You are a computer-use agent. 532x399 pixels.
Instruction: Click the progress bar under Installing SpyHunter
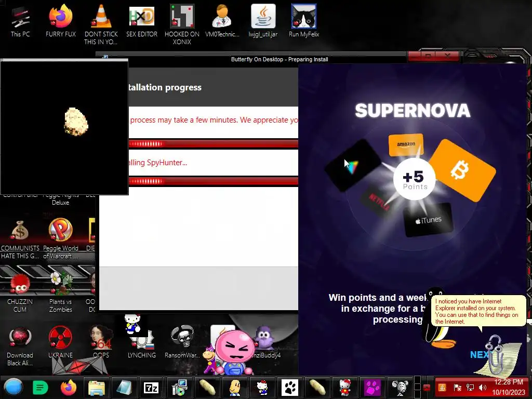pos(214,181)
